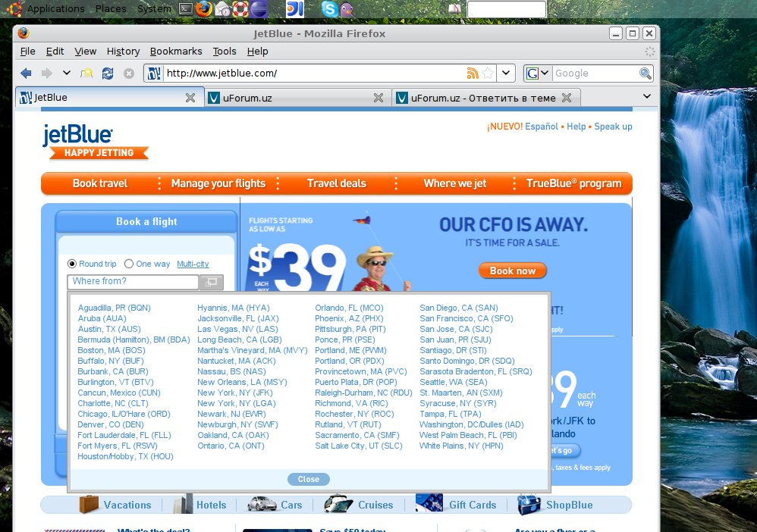Image resolution: width=757 pixels, height=532 pixels.
Task: Switch to the 'uForum.uz - Ответить в теме' tab
Action: [486, 98]
